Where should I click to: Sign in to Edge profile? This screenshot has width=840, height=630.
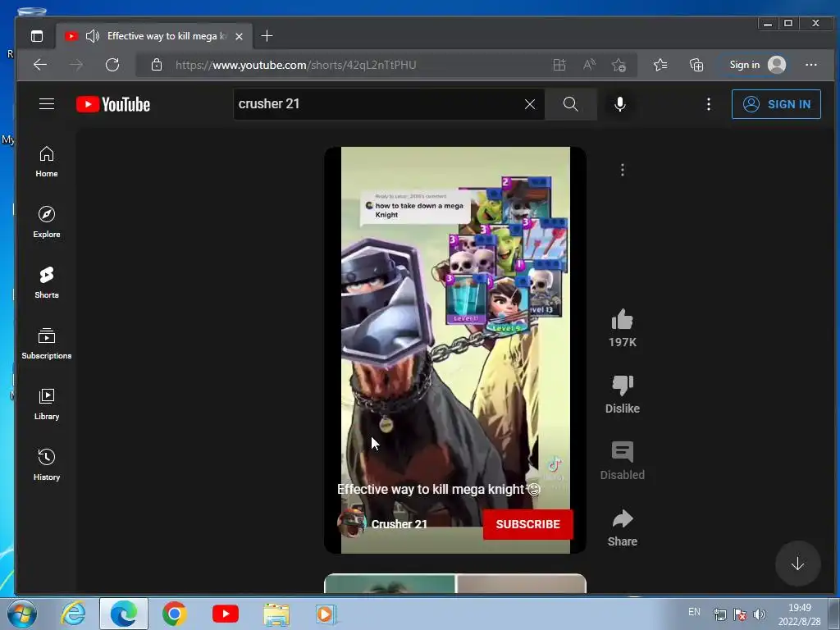[757, 65]
